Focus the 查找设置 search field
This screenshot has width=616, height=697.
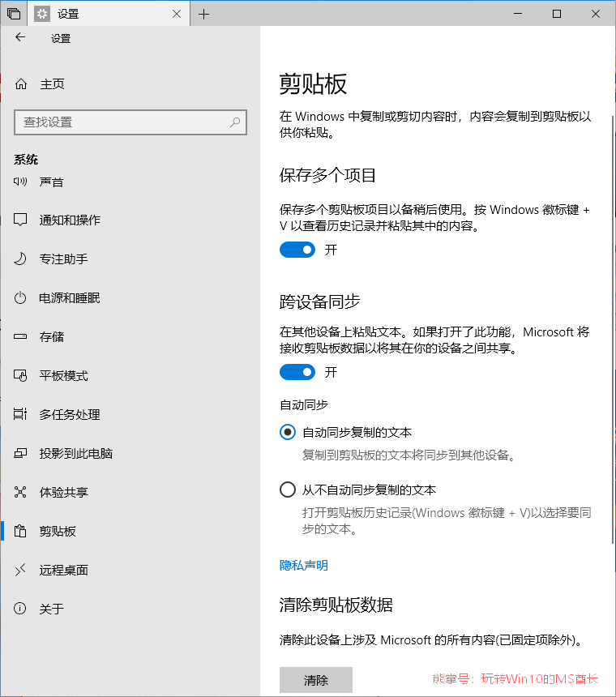[x=130, y=122]
